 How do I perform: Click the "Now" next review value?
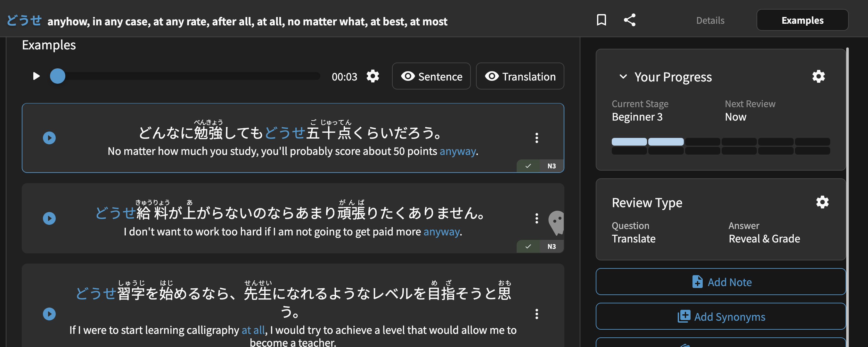click(x=735, y=117)
